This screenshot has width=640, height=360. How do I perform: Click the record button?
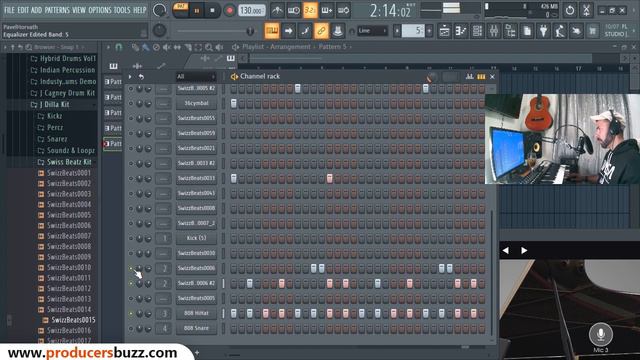229,11
